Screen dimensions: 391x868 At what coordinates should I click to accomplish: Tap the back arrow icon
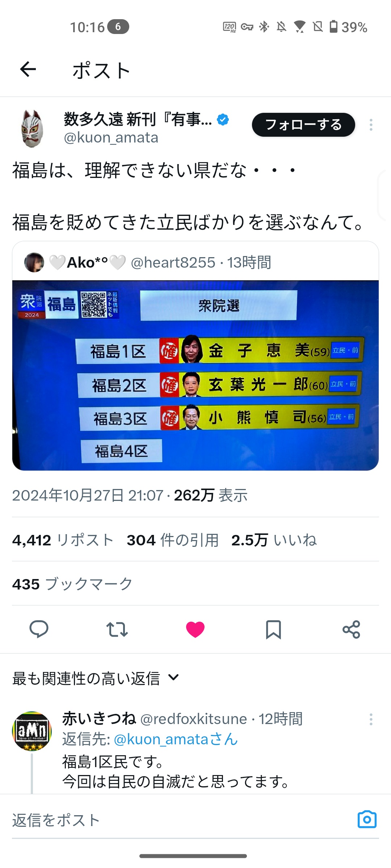point(28,69)
